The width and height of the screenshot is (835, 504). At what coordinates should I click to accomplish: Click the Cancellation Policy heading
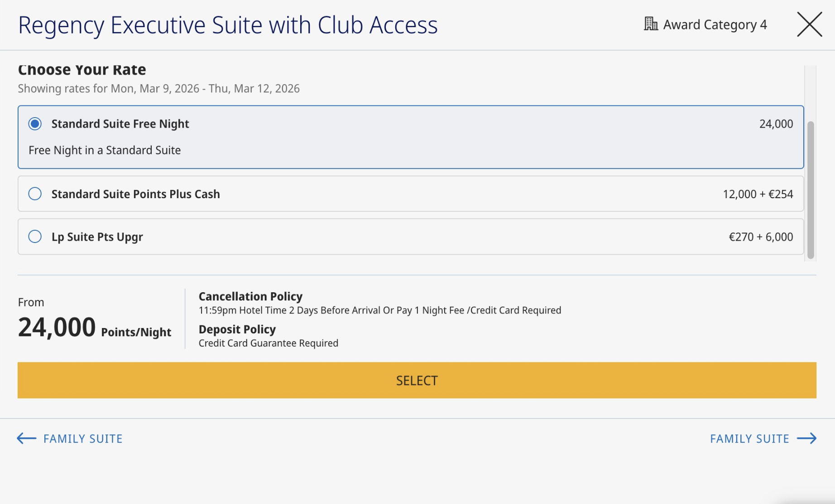[x=250, y=296]
